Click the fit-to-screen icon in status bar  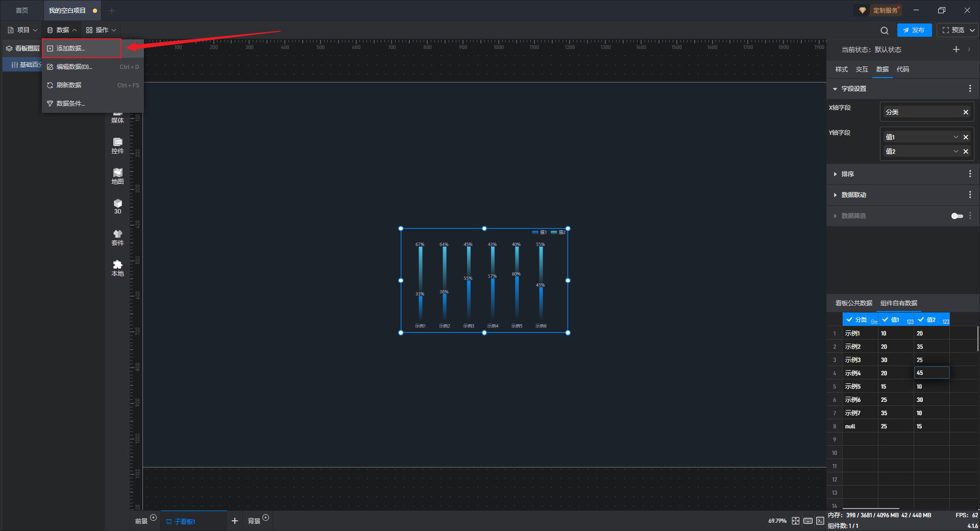pyautogui.click(x=796, y=521)
